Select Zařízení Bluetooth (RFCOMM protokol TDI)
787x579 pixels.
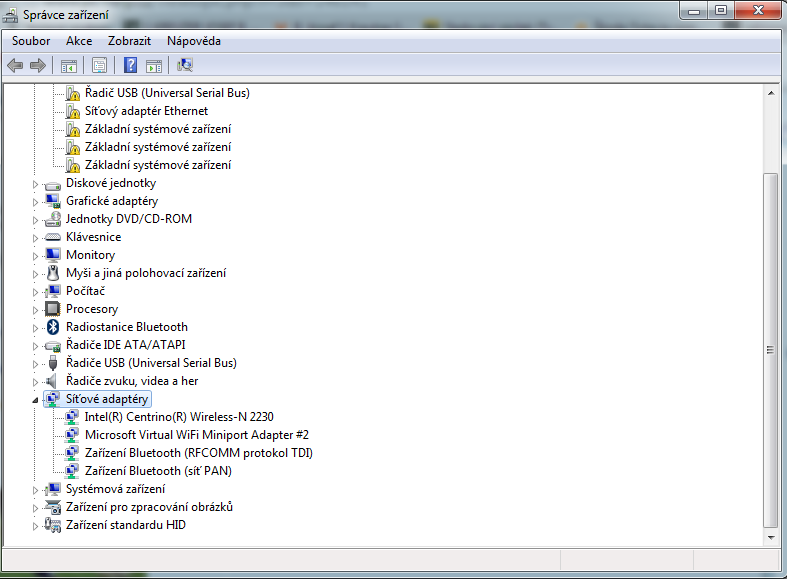(x=199, y=453)
